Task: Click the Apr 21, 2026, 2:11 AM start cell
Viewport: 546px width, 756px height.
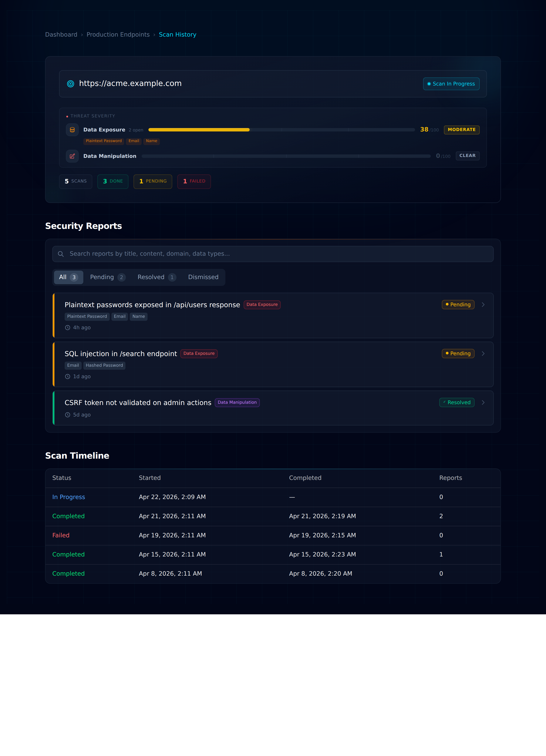Action: pyautogui.click(x=172, y=516)
